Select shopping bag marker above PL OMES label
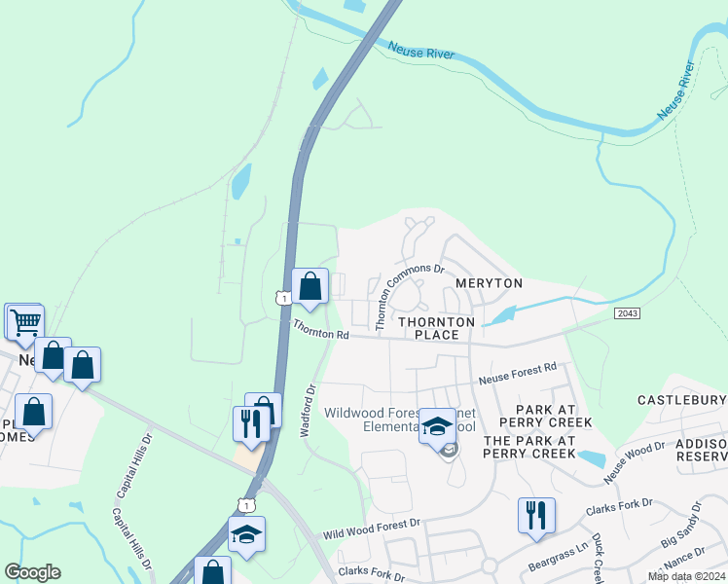 [x=33, y=415]
